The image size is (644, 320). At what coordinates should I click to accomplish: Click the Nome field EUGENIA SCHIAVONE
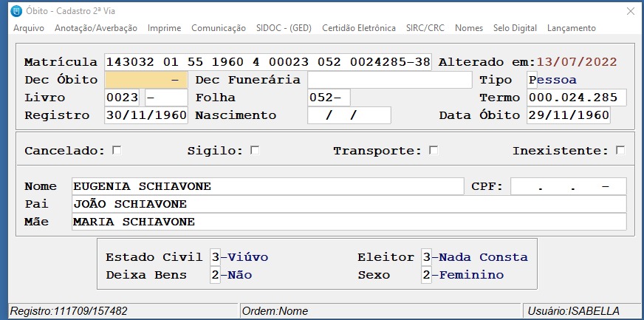(x=268, y=186)
